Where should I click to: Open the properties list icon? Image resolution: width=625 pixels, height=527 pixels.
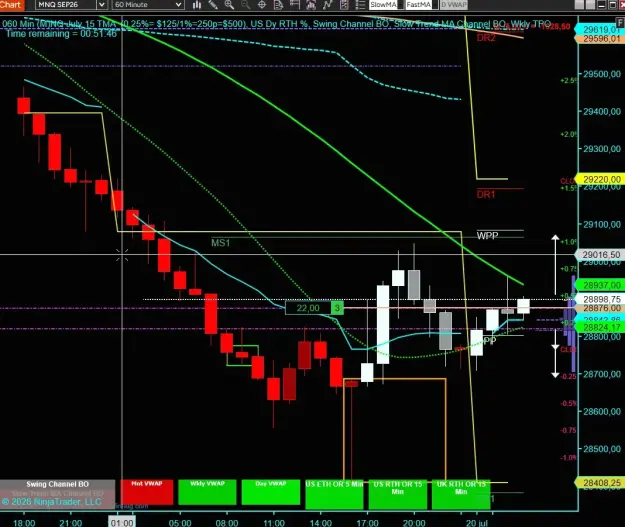(360, 5)
